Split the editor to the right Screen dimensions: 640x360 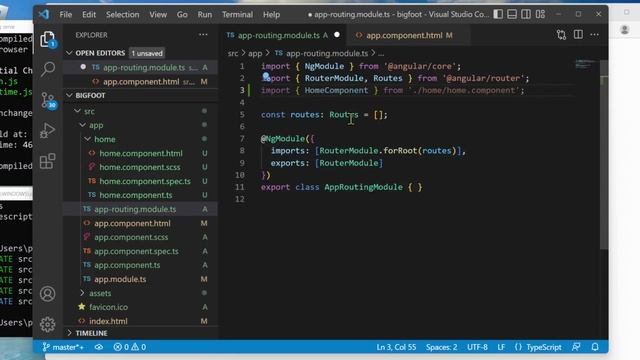click(x=578, y=35)
